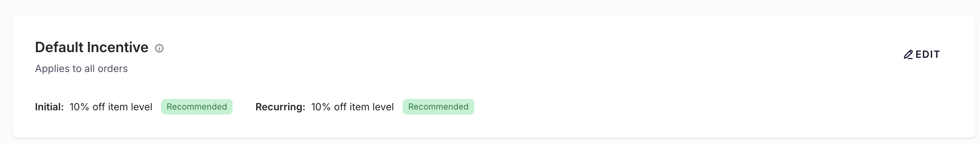980x144 pixels.
Task: Click the word "Incentive" in the heading
Action: coord(118,48)
